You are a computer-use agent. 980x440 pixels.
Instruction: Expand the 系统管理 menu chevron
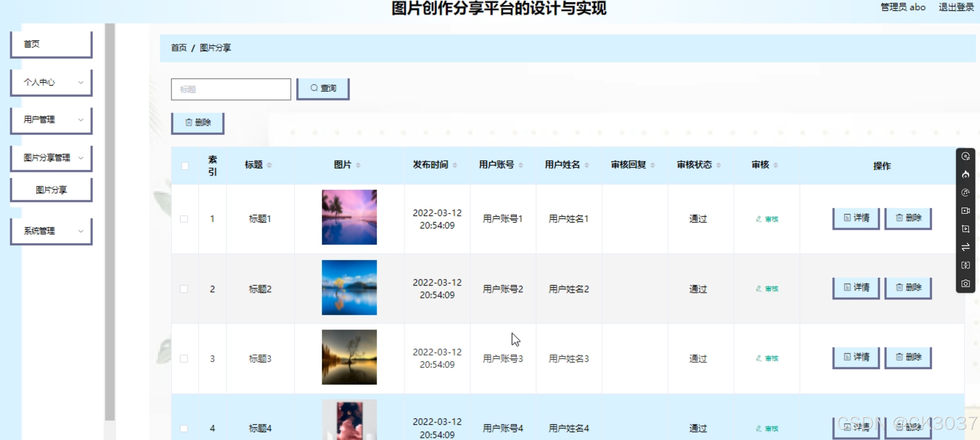pos(81,231)
